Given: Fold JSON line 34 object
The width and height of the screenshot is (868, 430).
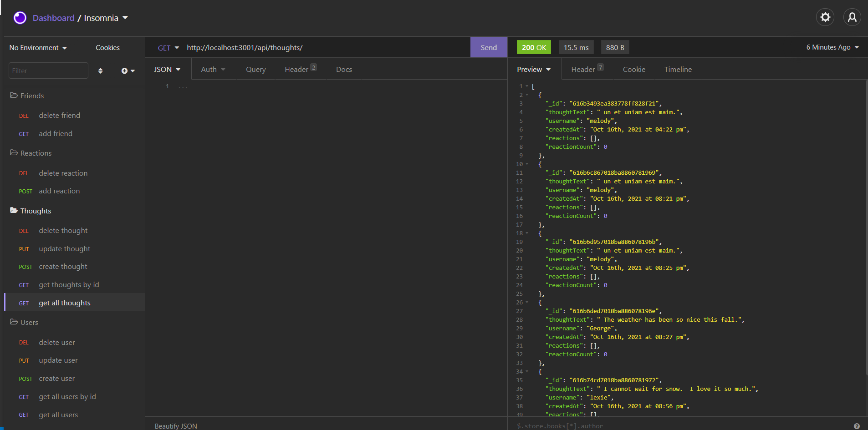Looking at the screenshot, I should pyautogui.click(x=527, y=372).
